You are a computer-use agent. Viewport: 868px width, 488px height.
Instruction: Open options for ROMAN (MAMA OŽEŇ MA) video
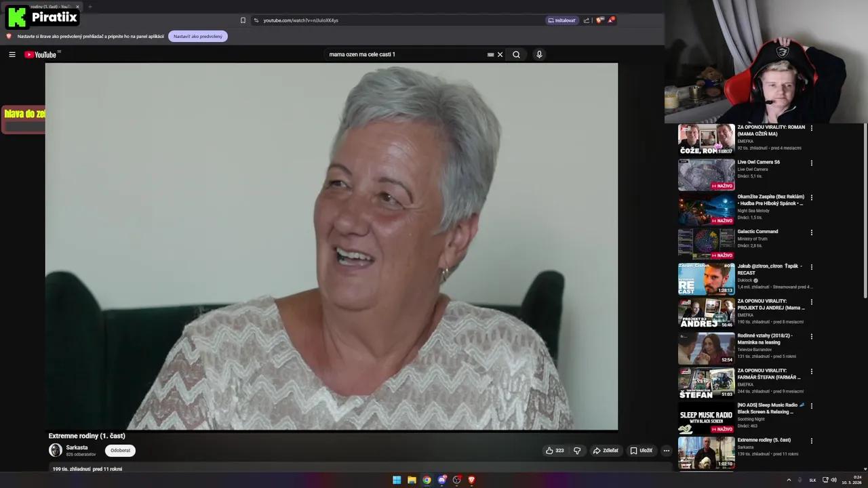(811, 128)
